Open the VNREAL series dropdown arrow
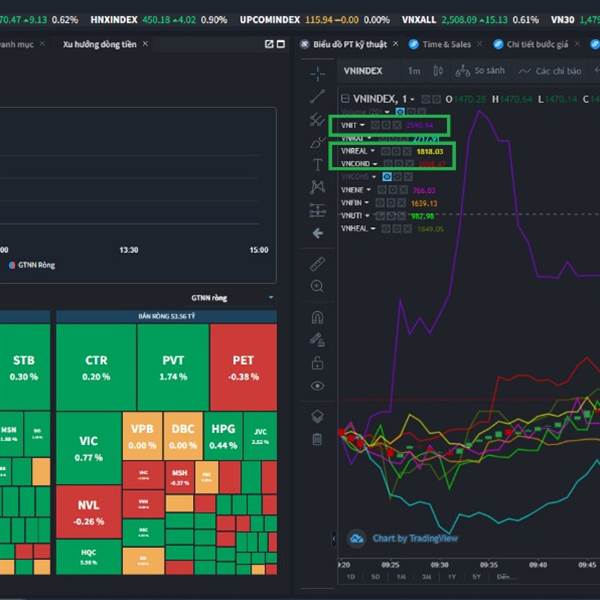600x600 pixels. point(372,151)
